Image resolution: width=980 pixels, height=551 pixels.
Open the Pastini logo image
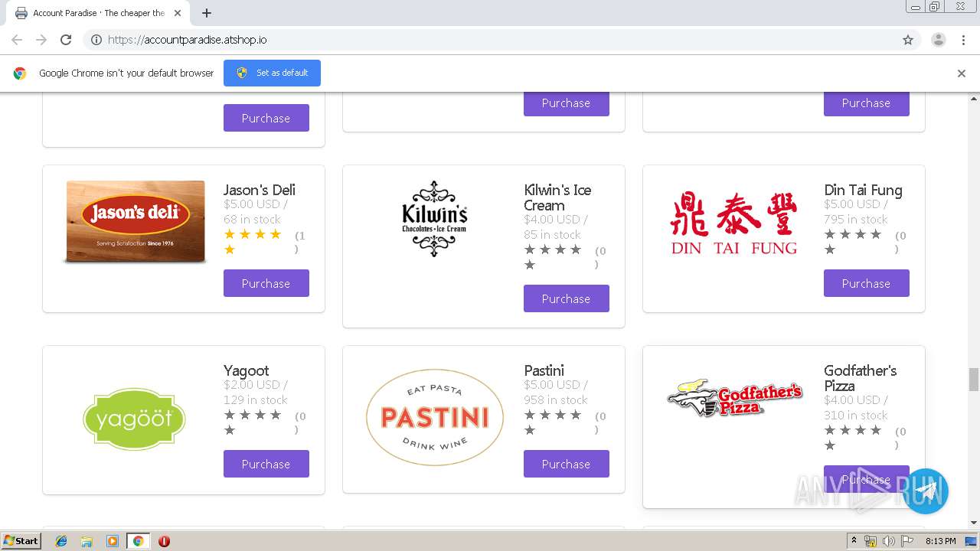point(435,417)
